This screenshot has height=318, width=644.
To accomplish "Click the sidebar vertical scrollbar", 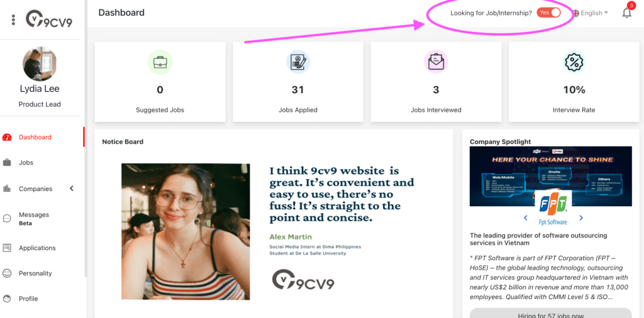I will [x=86, y=140].
